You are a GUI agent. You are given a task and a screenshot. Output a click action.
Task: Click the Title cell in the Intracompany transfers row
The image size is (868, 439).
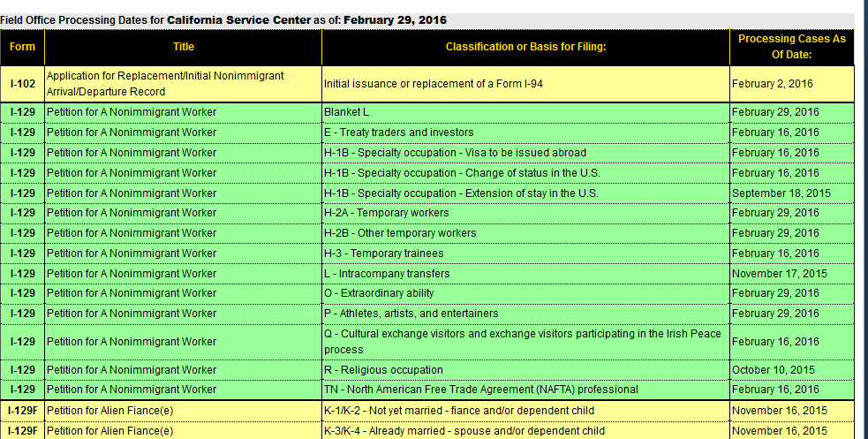184,274
